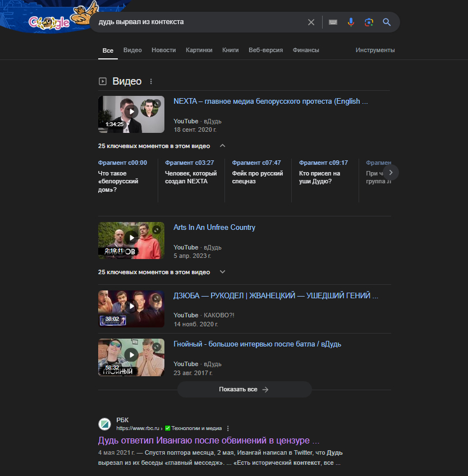Screen dimensions: 468x476
Task: Open Google Lens image search icon
Action: click(369, 22)
